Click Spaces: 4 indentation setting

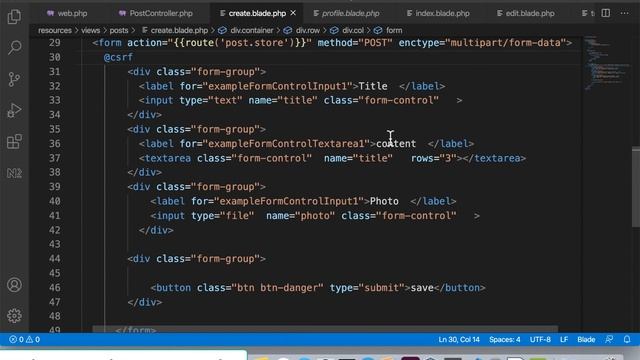pyautogui.click(x=504, y=339)
